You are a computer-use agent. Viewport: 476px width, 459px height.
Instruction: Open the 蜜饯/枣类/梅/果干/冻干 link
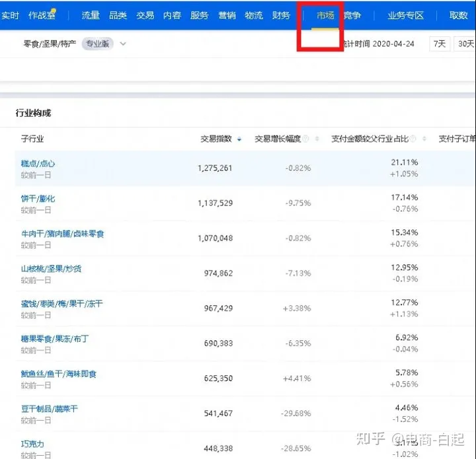point(62,304)
